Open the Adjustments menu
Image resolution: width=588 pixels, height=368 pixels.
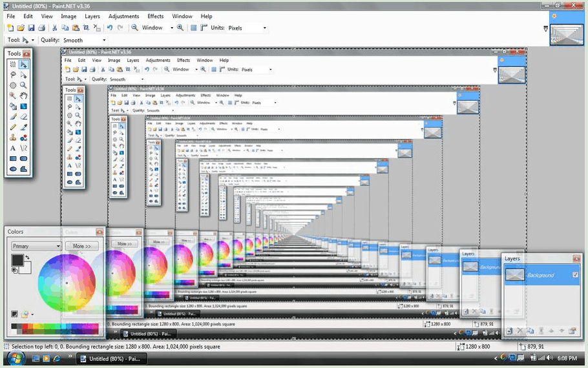point(124,16)
